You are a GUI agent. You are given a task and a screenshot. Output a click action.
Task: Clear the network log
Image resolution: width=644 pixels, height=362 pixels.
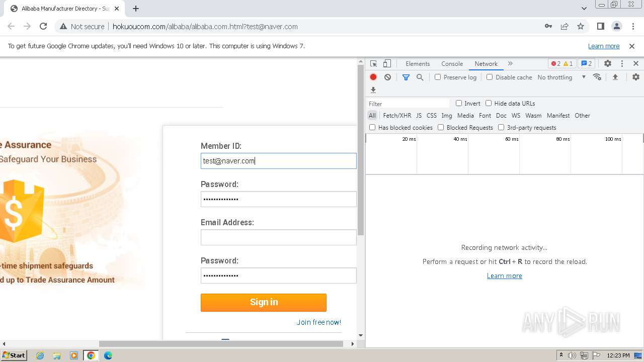pos(387,77)
